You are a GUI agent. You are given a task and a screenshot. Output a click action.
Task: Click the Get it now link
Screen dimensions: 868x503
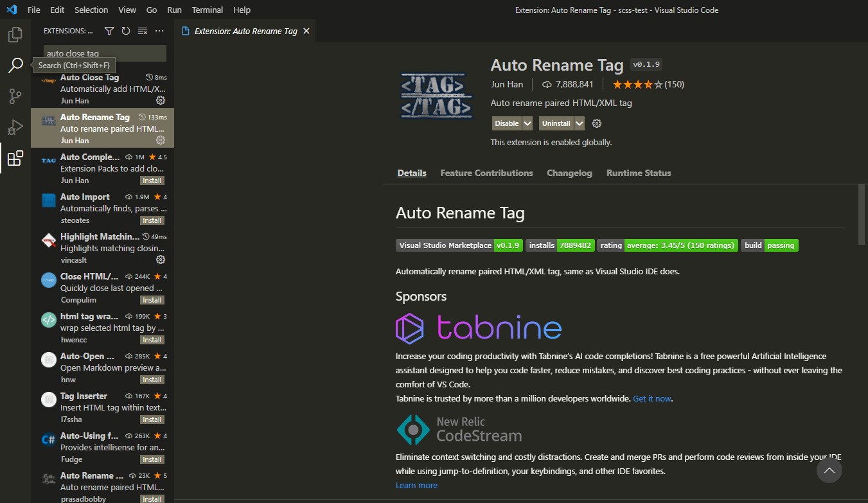(652, 398)
